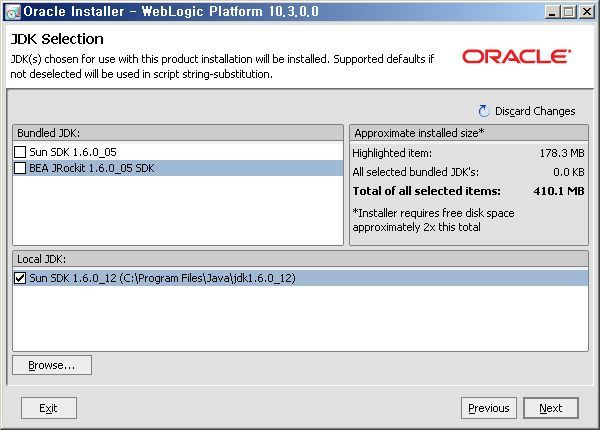Check the Sun SDK 1.6.0_05 checkbox
600x430 pixels.
coord(20,152)
